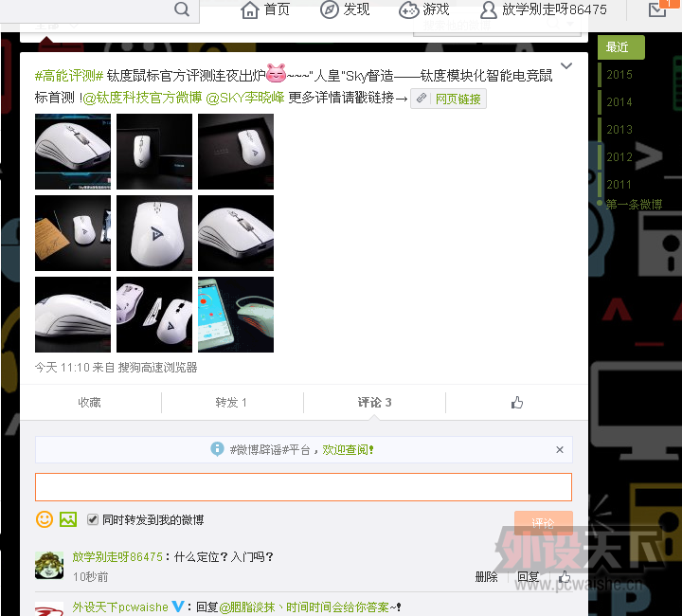Select the 评论 3 comments tab
This screenshot has height=616, width=682.
[374, 403]
